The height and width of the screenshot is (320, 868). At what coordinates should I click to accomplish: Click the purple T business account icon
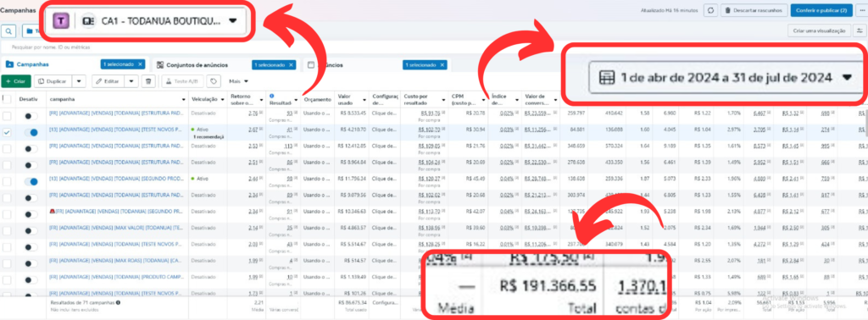[x=60, y=21]
